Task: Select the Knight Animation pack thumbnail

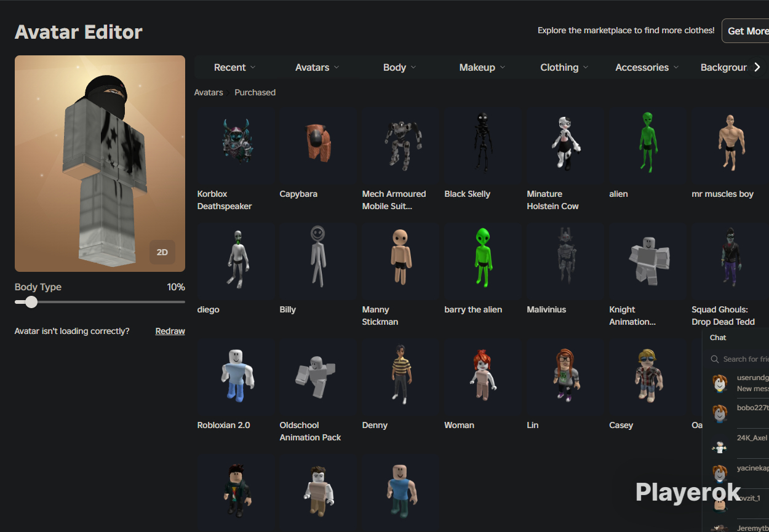Action: (648, 261)
